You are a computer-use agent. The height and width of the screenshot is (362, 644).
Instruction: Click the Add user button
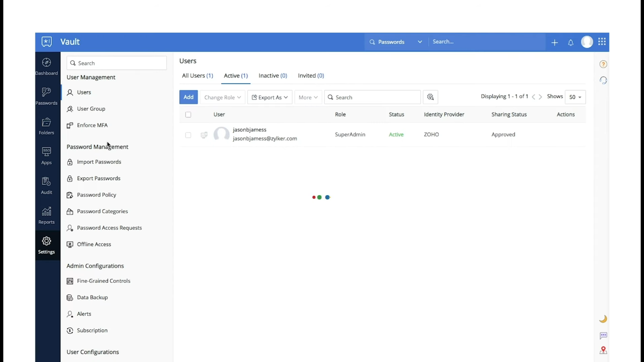(x=189, y=97)
